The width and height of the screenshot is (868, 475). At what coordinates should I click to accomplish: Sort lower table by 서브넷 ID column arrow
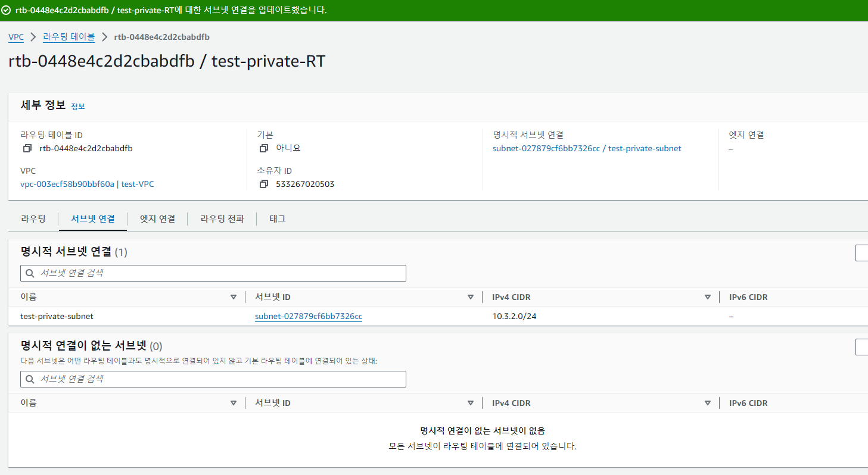click(x=471, y=403)
